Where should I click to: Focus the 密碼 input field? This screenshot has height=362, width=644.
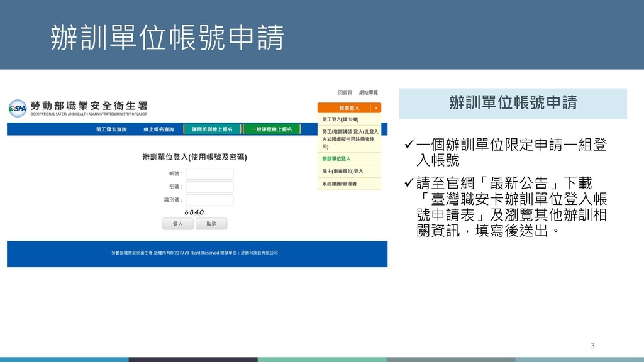click(x=209, y=187)
